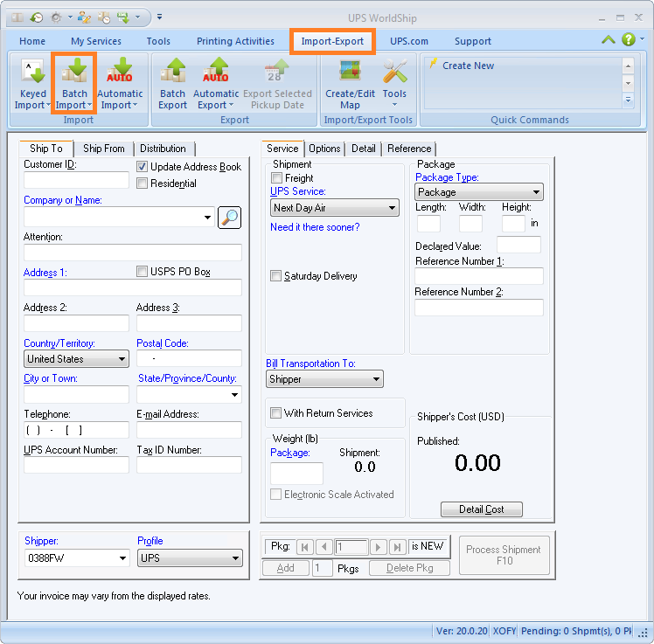The width and height of the screenshot is (654, 644).
Task: Click Export Selected Pickup Date calendar icon
Action: click(277, 70)
